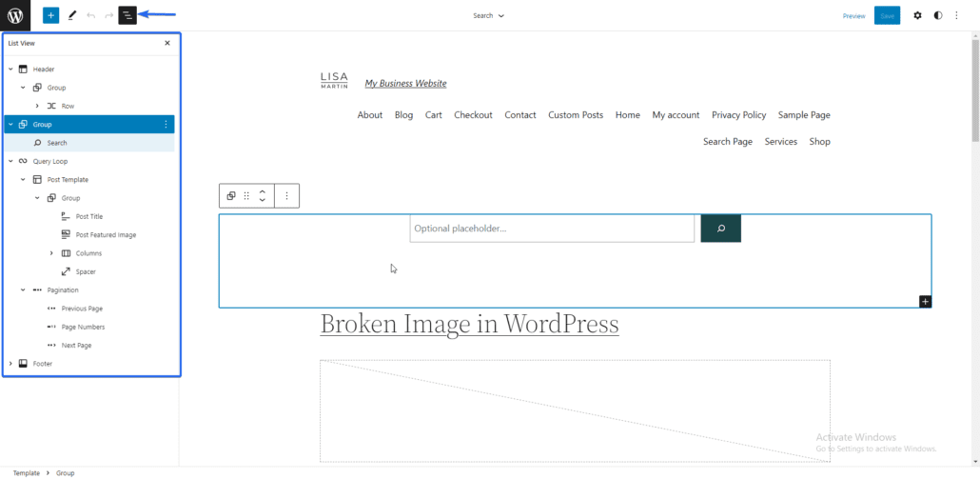
Task: Open My Business Website site title link
Action: [x=405, y=83]
